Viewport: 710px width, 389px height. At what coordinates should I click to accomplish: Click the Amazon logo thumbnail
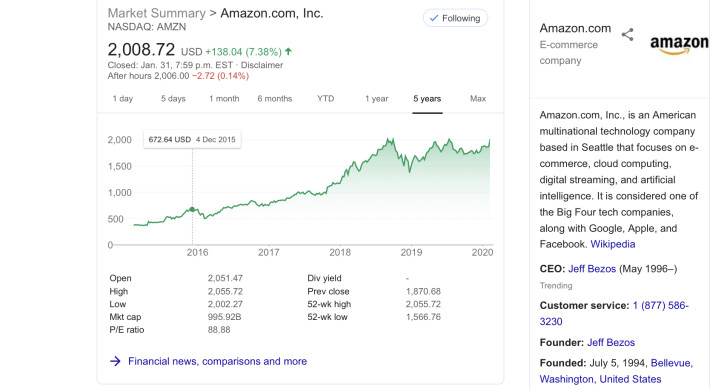pos(680,45)
